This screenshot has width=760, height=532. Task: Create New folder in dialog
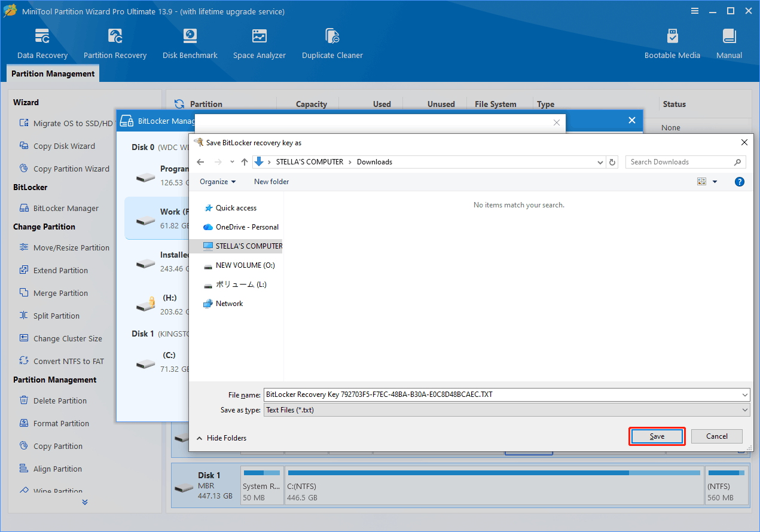coord(271,182)
